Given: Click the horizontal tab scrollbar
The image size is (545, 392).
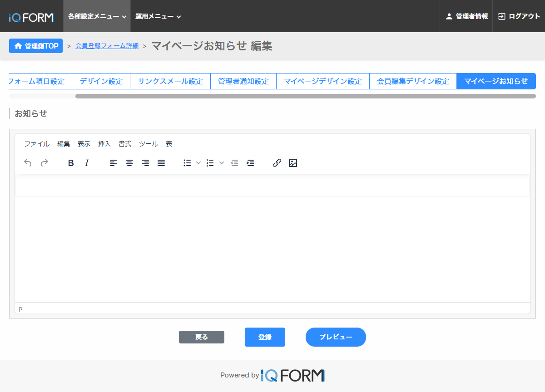Looking at the screenshot, I should 305,96.
